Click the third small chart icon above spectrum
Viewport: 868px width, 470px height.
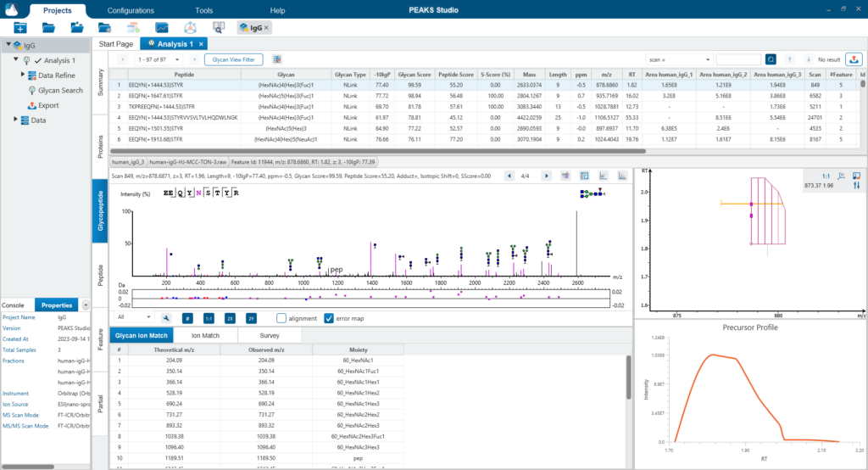pyautogui.click(x=604, y=176)
